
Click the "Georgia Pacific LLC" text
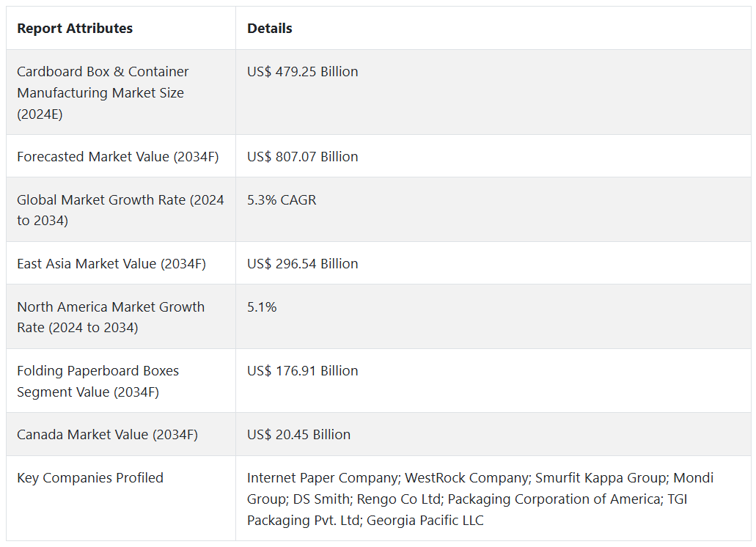pyautogui.click(x=425, y=521)
